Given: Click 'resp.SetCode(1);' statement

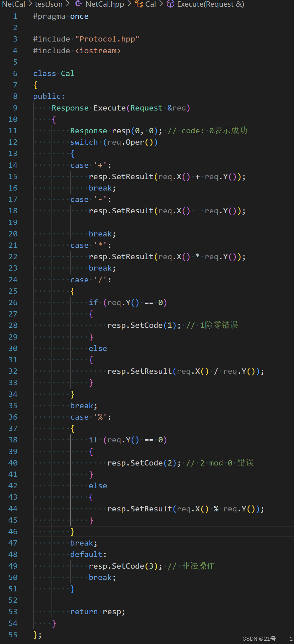Looking at the screenshot, I should 144,326.
